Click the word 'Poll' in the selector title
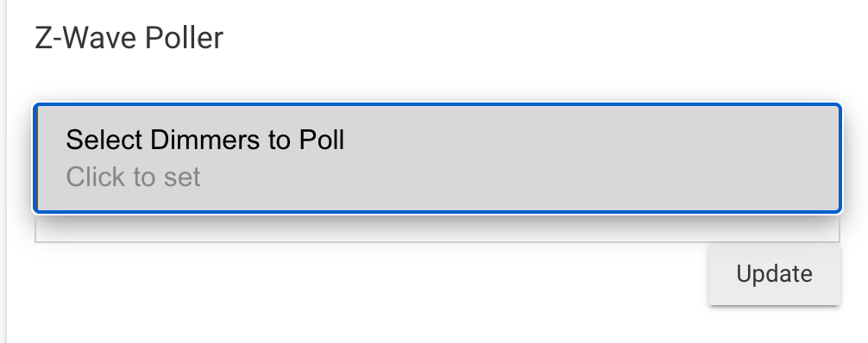The height and width of the screenshot is (343, 868). (322, 140)
